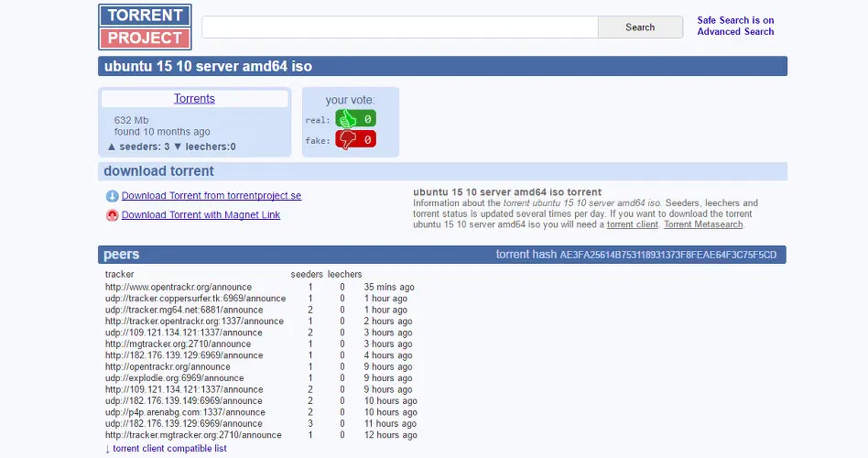Screen dimensions: 868x458
Task: Click the ubuntu 15 10 server amd64 iso heading
Action: pyautogui.click(x=208, y=67)
